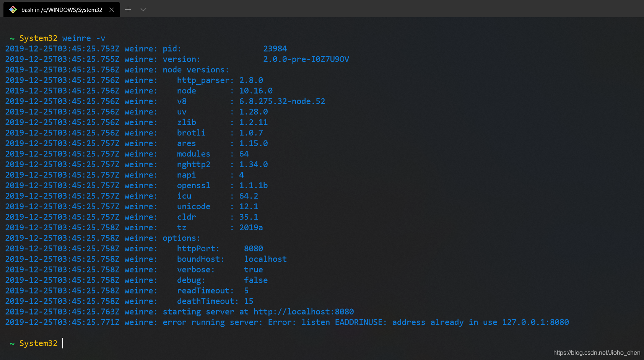Click modules value 64
The height and width of the screenshot is (360, 644).
point(244,154)
